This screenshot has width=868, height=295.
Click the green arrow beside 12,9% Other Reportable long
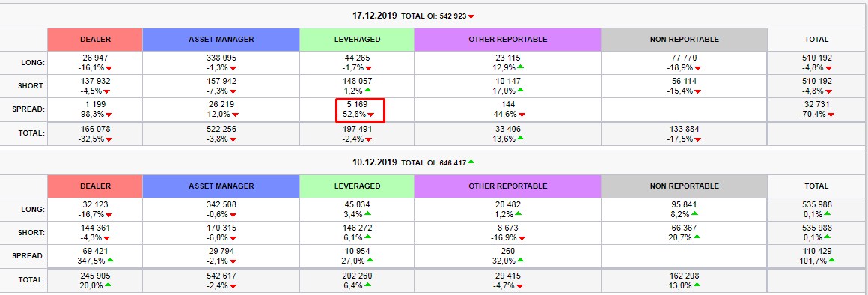click(x=520, y=67)
